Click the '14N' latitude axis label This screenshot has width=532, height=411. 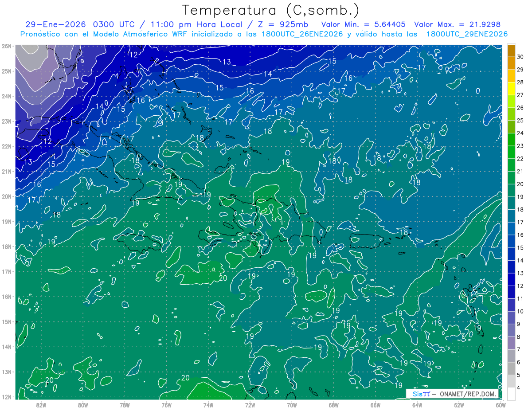pos(7,347)
